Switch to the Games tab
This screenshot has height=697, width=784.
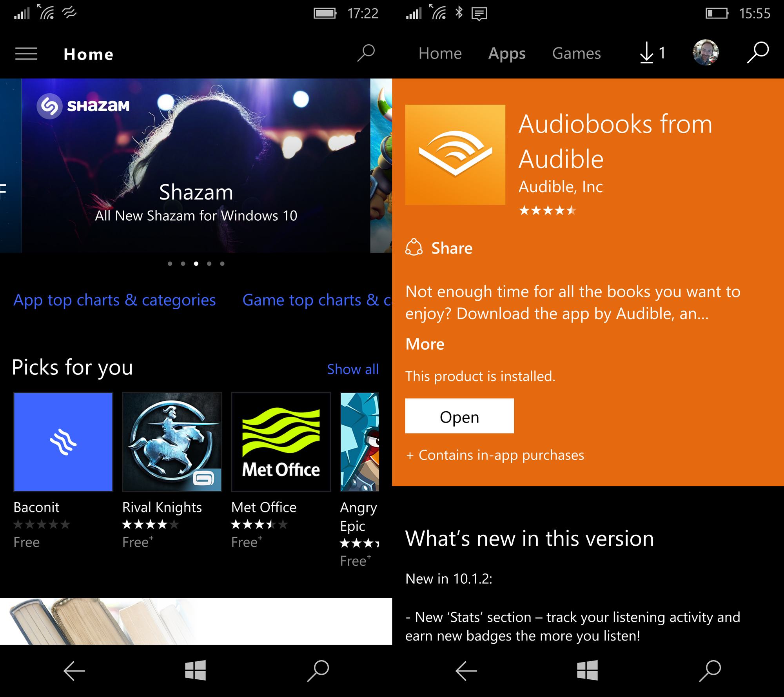coord(576,53)
